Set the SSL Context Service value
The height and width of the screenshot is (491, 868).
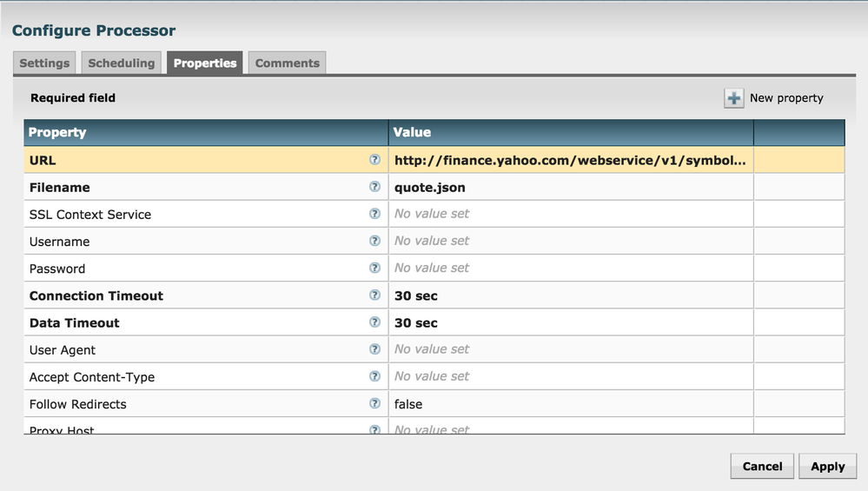[570, 214]
